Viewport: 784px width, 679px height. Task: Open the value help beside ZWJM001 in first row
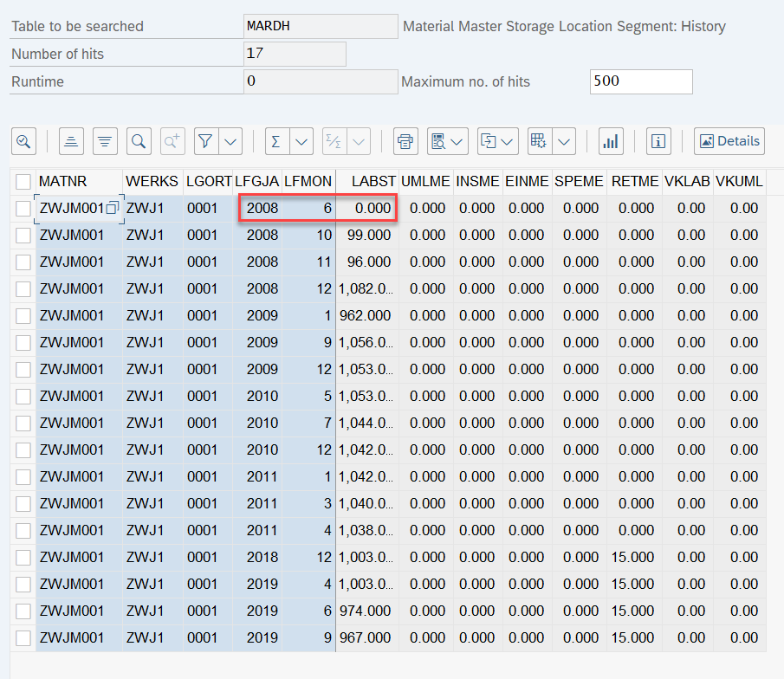click(112, 209)
